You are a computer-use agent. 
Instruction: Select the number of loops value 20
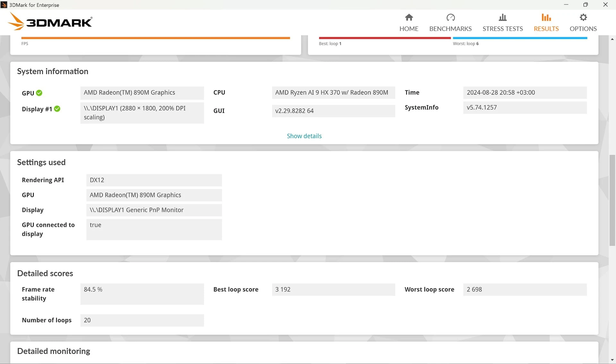coord(142,320)
